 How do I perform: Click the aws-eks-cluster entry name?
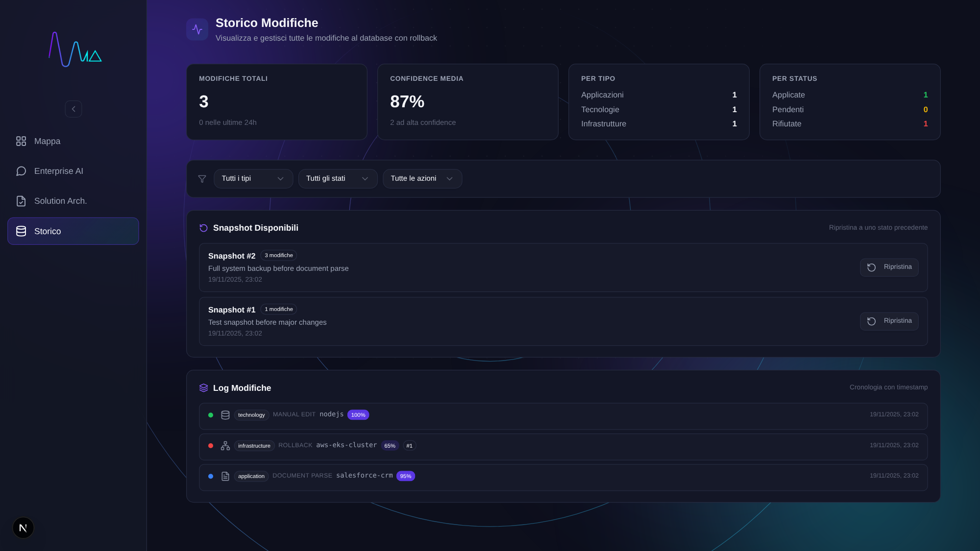click(x=346, y=445)
